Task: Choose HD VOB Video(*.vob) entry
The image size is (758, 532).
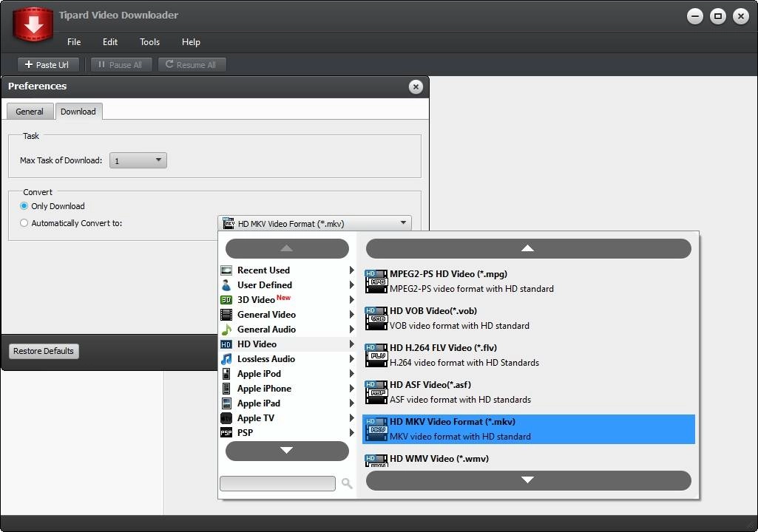Action: 528,318
